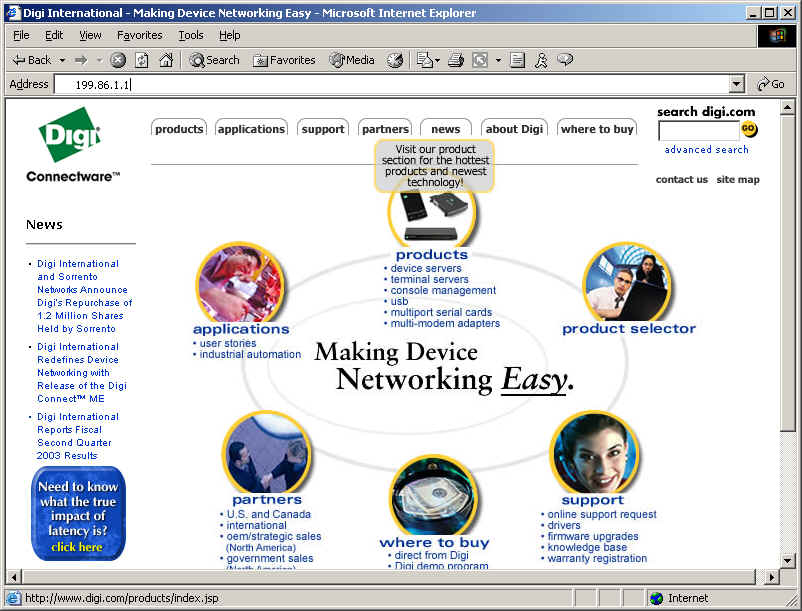The height and width of the screenshot is (611, 802).
Task: Open the Favorites toolbar button
Action: point(284,60)
